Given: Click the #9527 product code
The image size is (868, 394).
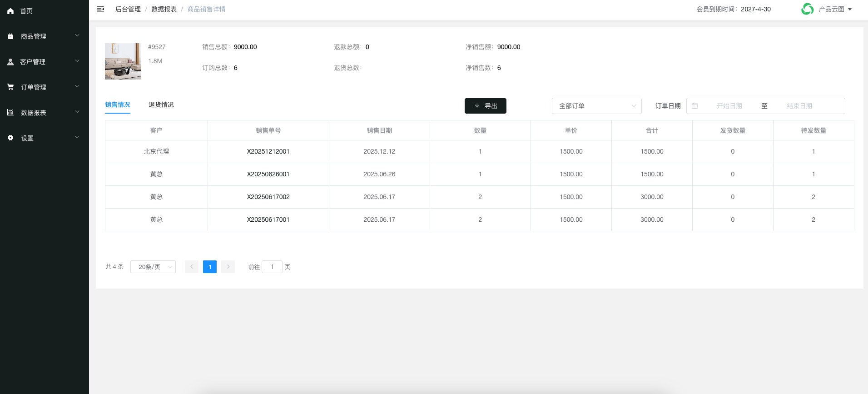Looking at the screenshot, I should (157, 47).
